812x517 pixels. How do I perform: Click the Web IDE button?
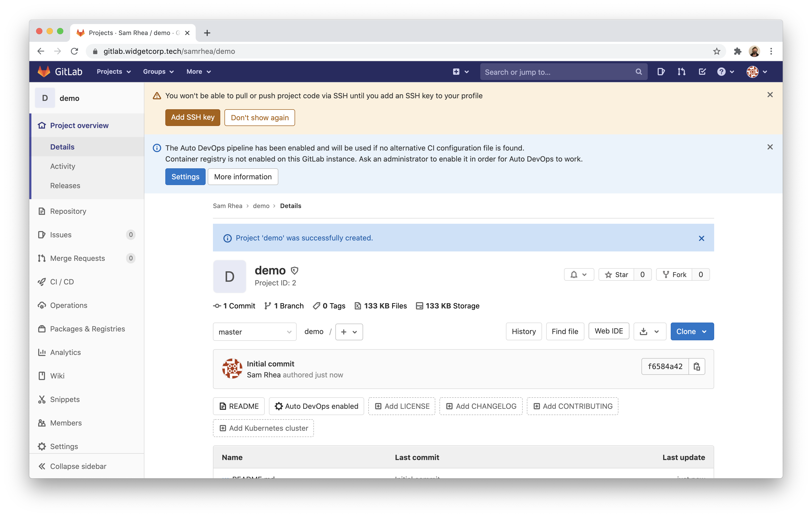pyautogui.click(x=609, y=331)
